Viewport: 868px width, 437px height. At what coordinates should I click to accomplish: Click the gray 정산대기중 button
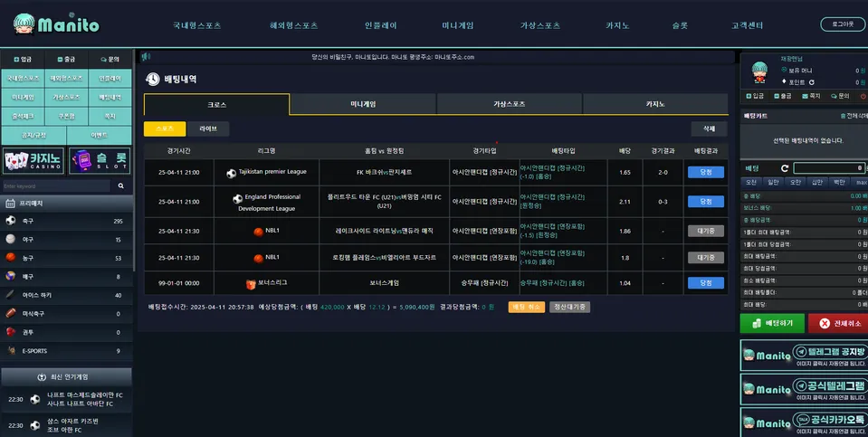point(569,307)
